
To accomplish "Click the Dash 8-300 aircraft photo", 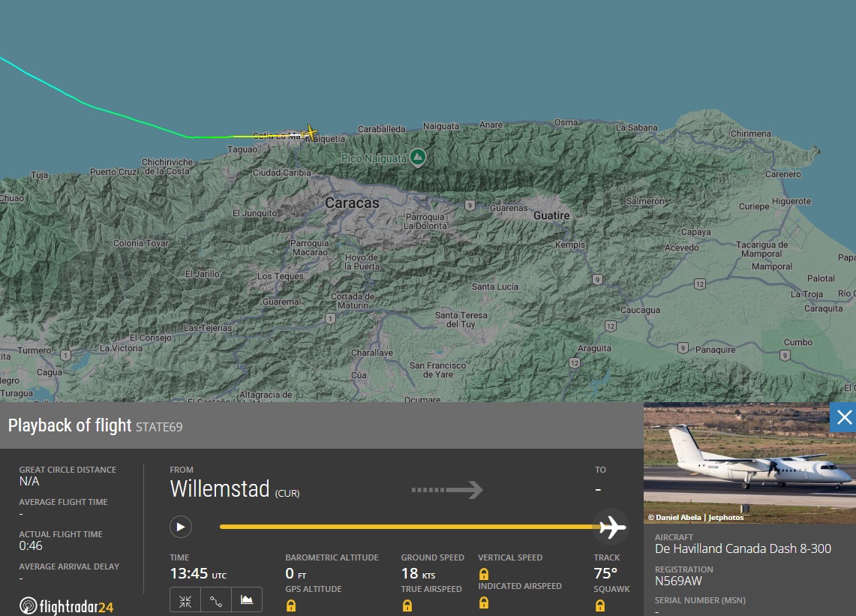I will [x=749, y=462].
